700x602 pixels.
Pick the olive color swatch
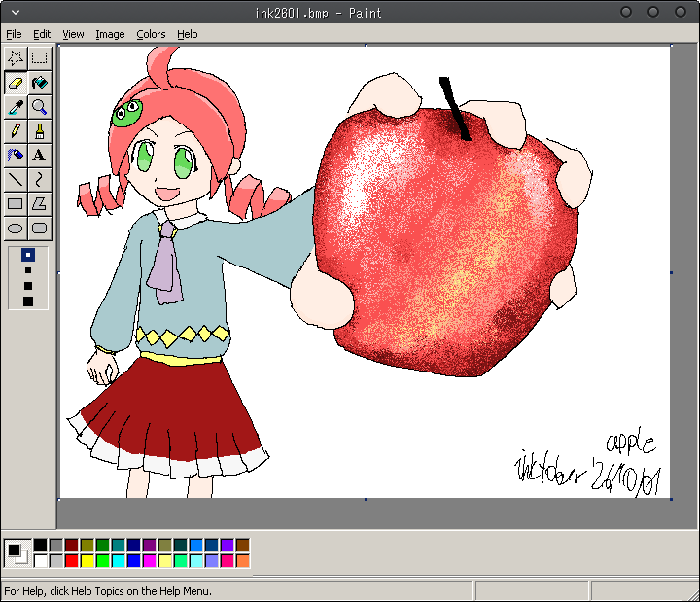(x=87, y=545)
